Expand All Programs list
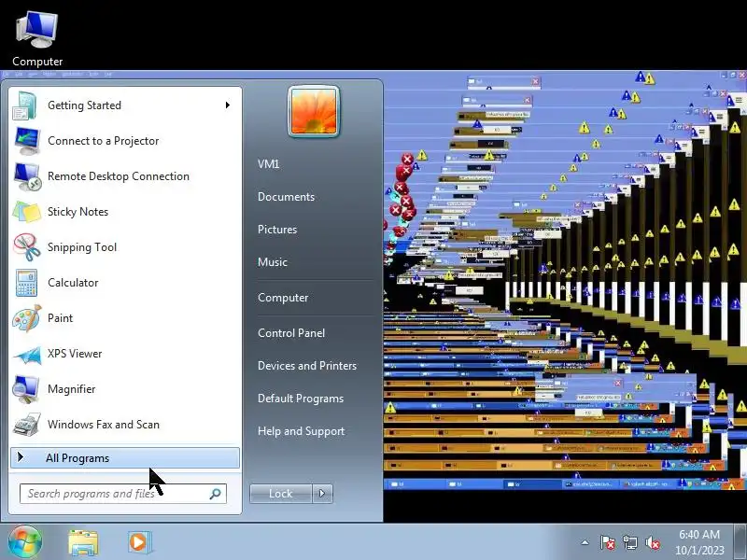This screenshot has width=747, height=560. tap(125, 458)
